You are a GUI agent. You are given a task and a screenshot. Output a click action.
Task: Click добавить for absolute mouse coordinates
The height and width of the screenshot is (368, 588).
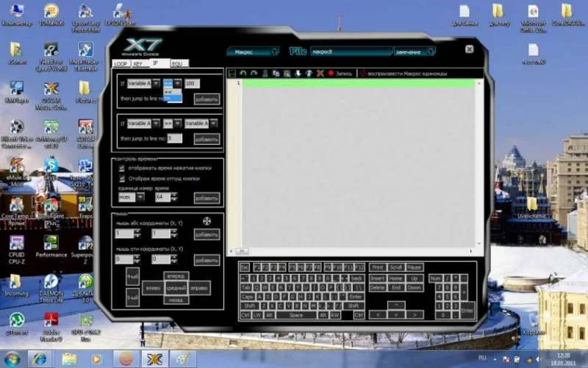[207, 234]
